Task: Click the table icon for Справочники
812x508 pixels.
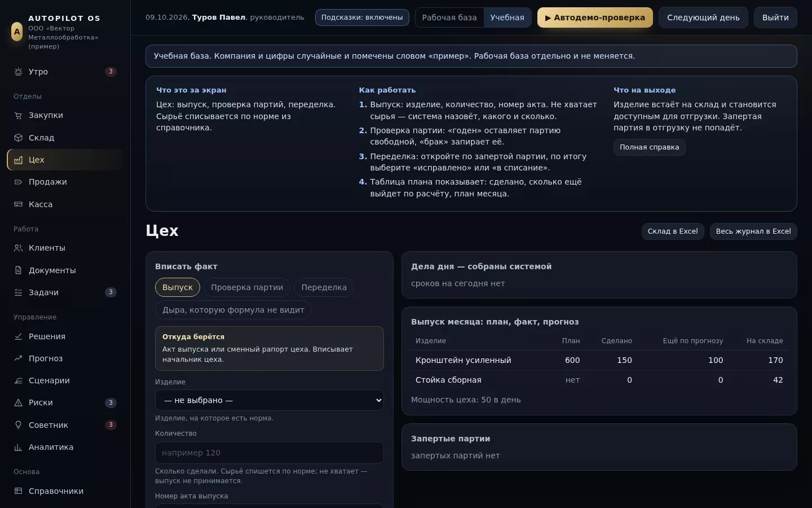Action: (18, 491)
